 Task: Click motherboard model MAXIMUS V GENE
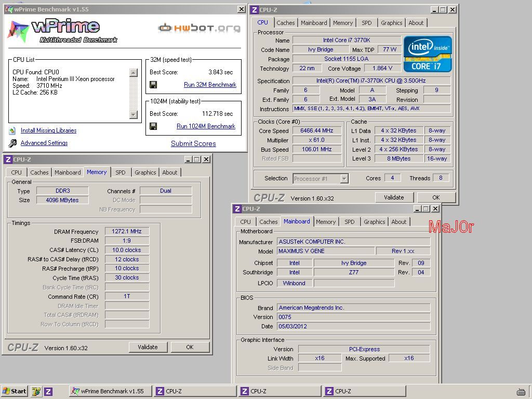pyautogui.click(x=326, y=251)
